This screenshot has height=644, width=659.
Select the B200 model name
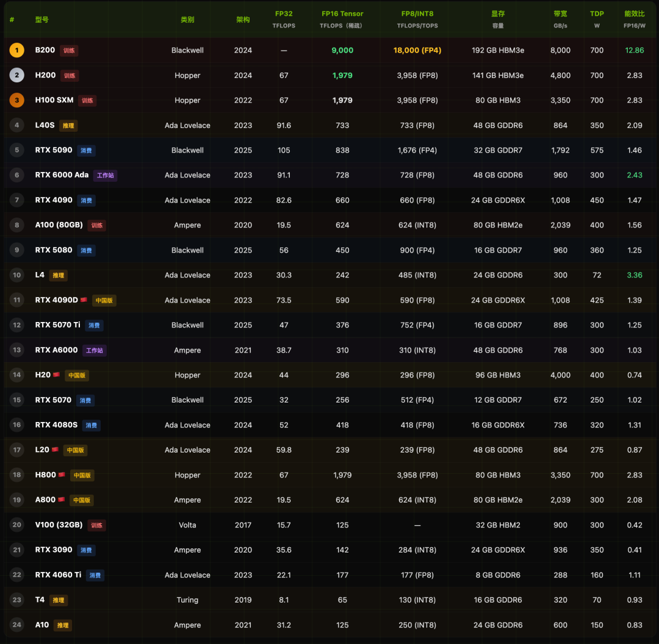point(45,50)
